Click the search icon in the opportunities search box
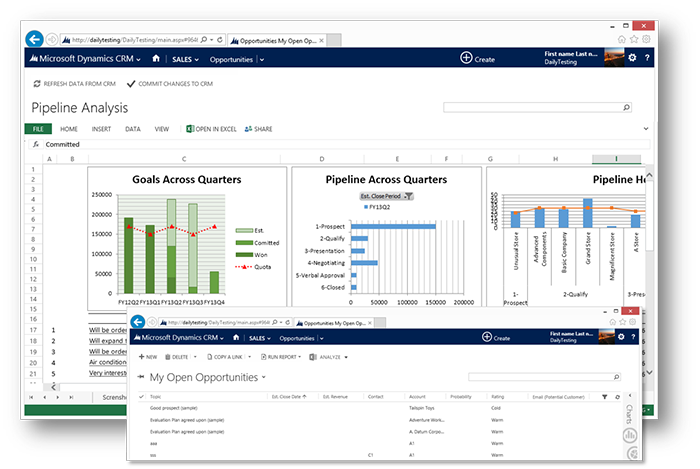Image resolution: width=700 pixels, height=469 pixels. (x=617, y=377)
